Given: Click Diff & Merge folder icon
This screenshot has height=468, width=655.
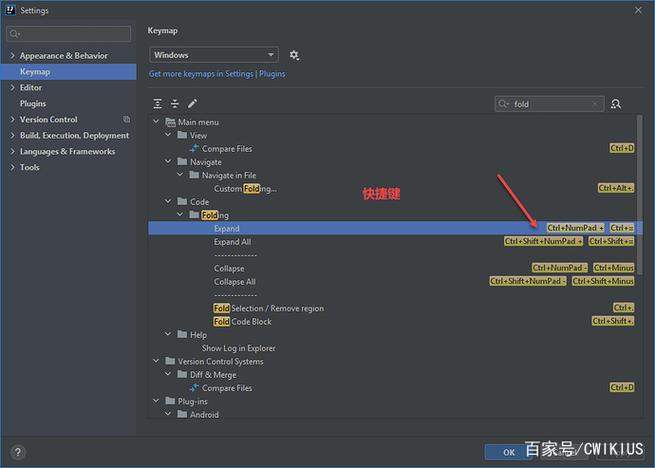Looking at the screenshot, I should tap(182, 374).
